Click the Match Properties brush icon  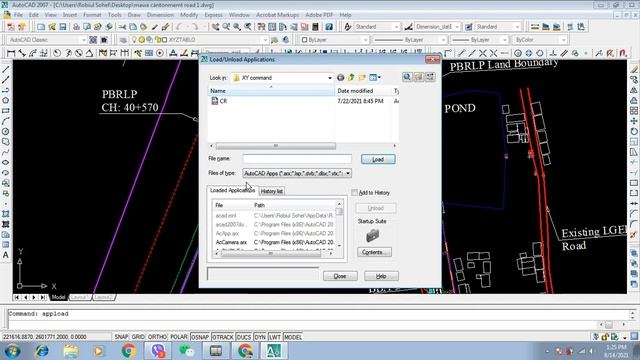click(165, 27)
